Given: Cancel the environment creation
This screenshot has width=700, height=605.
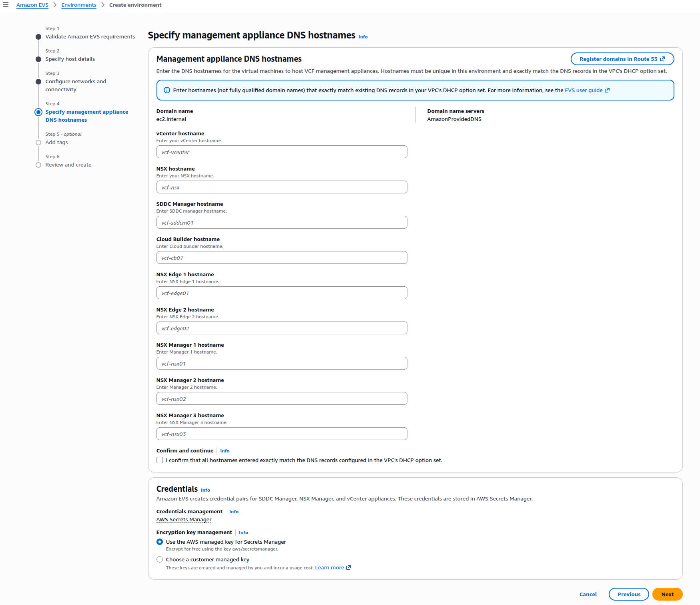Looking at the screenshot, I should pyautogui.click(x=588, y=594).
